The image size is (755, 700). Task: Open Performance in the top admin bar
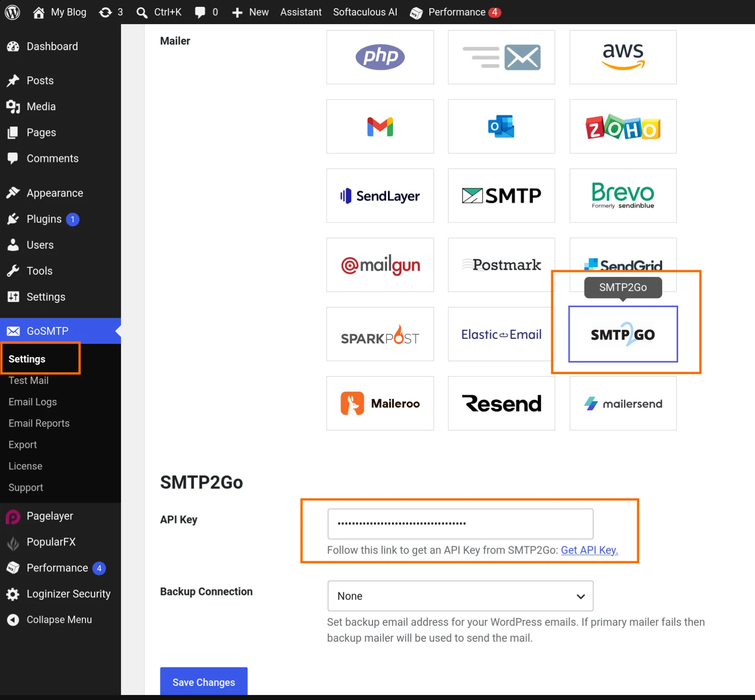pyautogui.click(x=455, y=12)
